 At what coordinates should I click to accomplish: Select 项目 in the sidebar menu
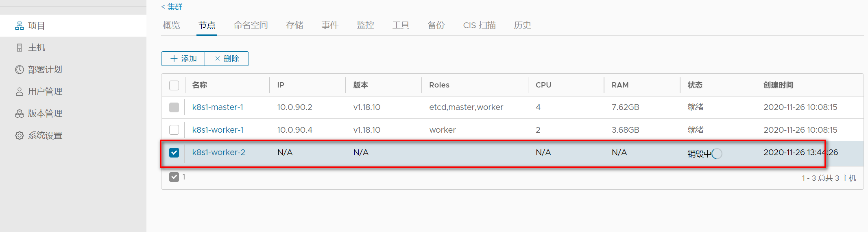pos(73,26)
